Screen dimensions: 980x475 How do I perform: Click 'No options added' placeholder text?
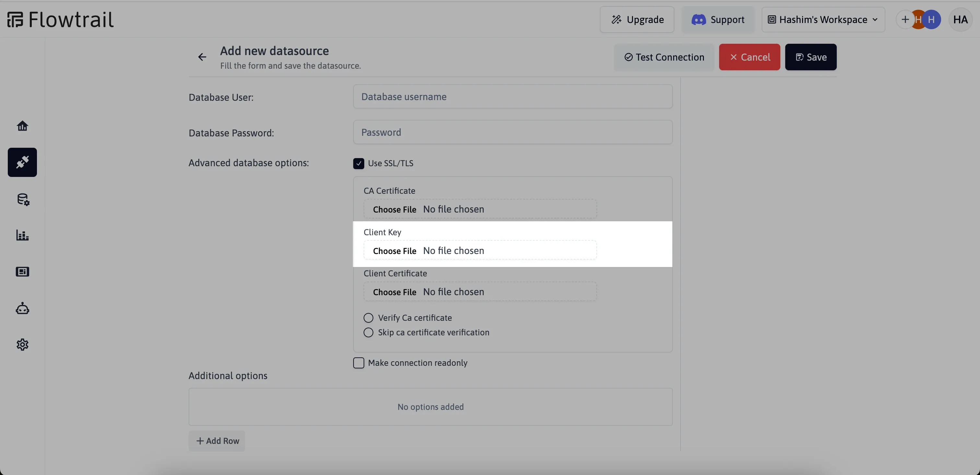tap(430, 407)
